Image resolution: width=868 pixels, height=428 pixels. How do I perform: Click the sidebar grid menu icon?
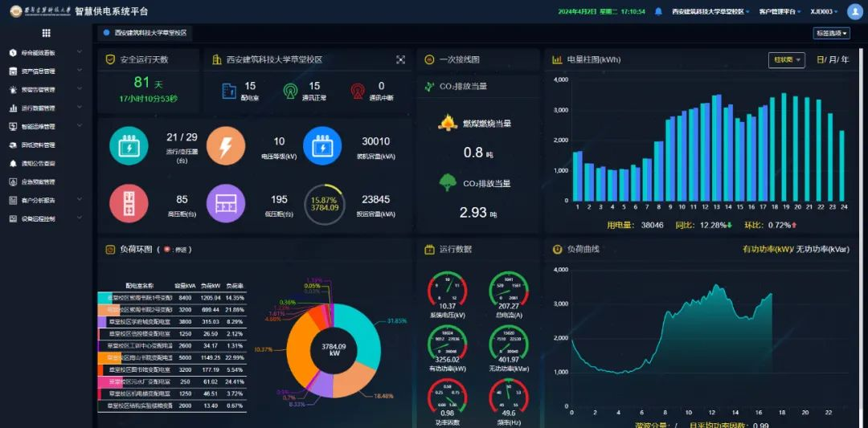point(46,33)
